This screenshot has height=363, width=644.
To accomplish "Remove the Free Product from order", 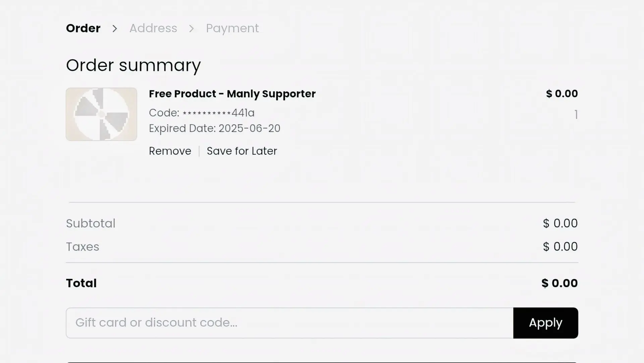I will coord(170,151).
